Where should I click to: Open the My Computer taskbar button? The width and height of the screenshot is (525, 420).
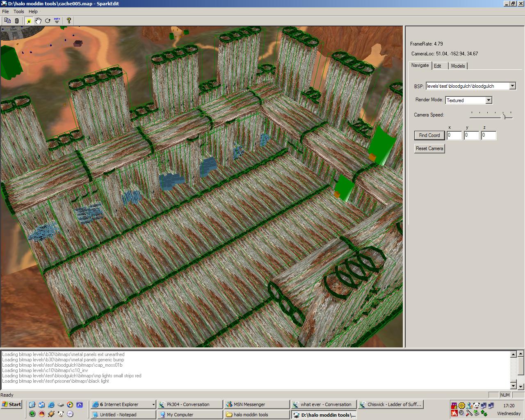[x=190, y=415]
